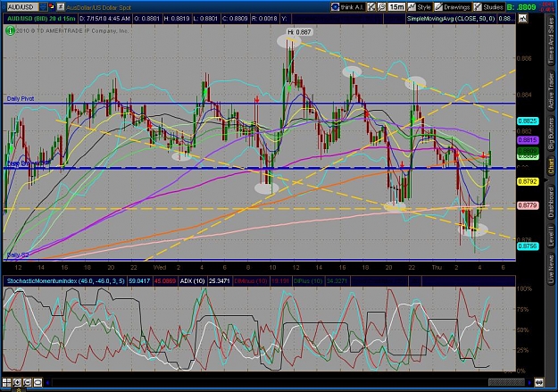This screenshot has width=558, height=392.
Task: Click the R: 0.0018 range value
Action: point(264,19)
